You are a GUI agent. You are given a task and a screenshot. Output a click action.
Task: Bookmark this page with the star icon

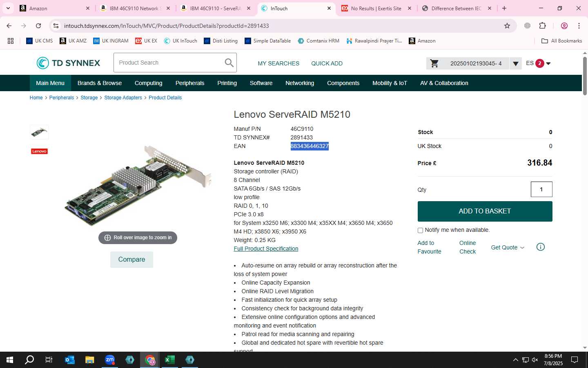pos(507,26)
